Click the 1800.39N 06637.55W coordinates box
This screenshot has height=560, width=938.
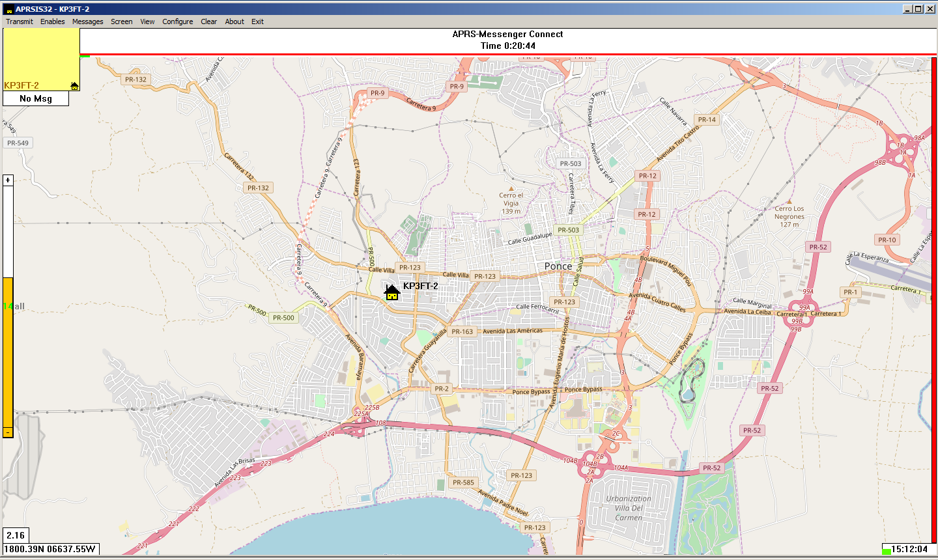(51, 549)
